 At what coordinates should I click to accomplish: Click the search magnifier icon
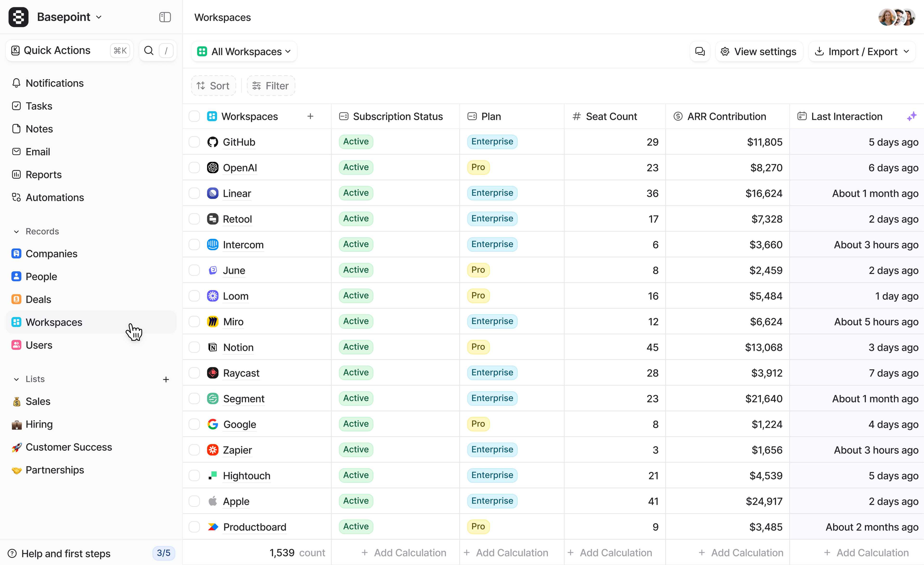tap(149, 51)
